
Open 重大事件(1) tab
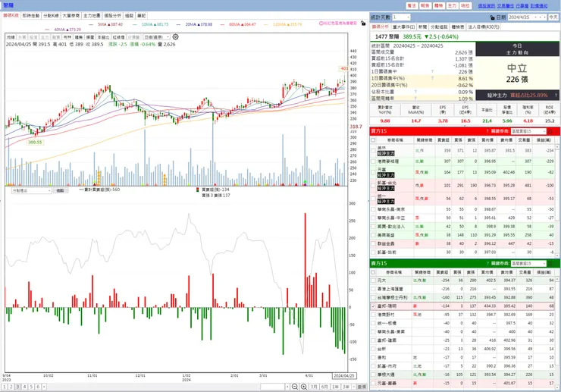(x=403, y=27)
